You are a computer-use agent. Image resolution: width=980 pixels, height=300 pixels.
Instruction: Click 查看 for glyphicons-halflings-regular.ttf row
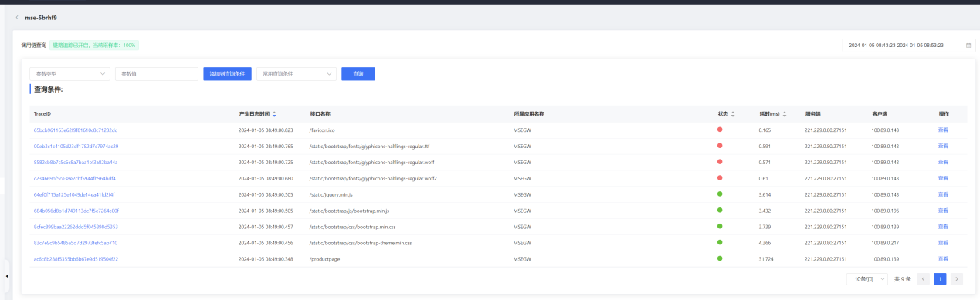pos(943,146)
